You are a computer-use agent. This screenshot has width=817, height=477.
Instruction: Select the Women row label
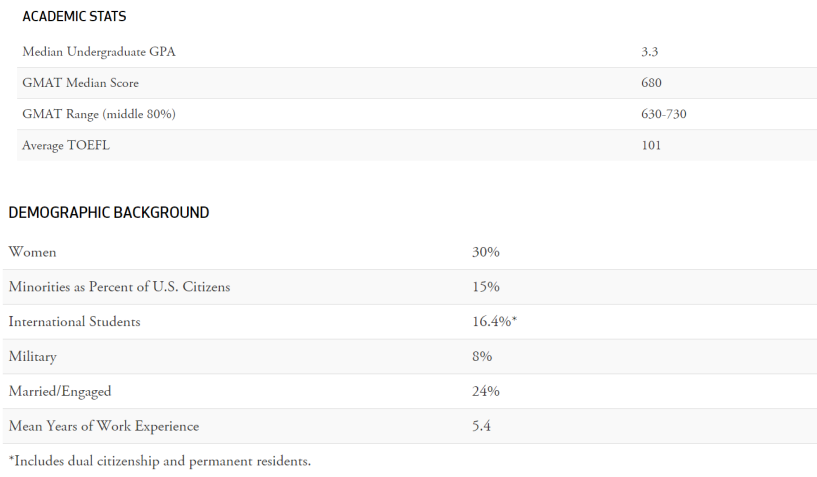(33, 252)
